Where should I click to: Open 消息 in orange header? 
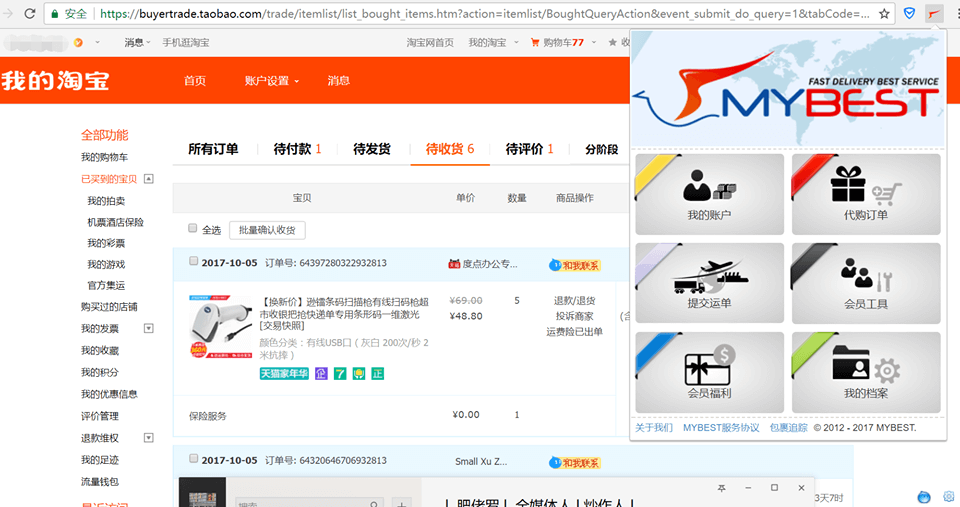[x=339, y=81]
